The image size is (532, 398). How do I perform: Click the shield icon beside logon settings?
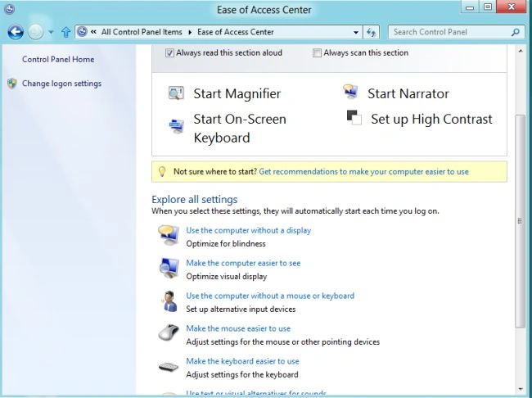[x=12, y=84]
